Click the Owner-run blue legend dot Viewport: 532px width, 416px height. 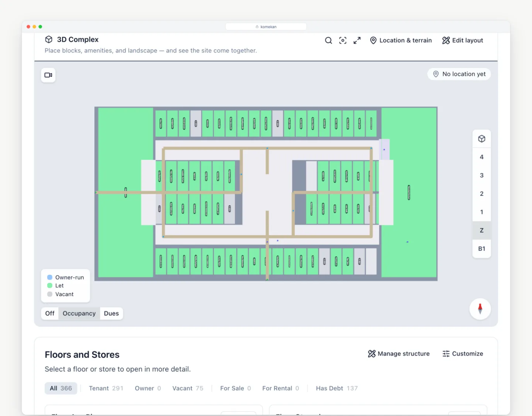pos(50,277)
